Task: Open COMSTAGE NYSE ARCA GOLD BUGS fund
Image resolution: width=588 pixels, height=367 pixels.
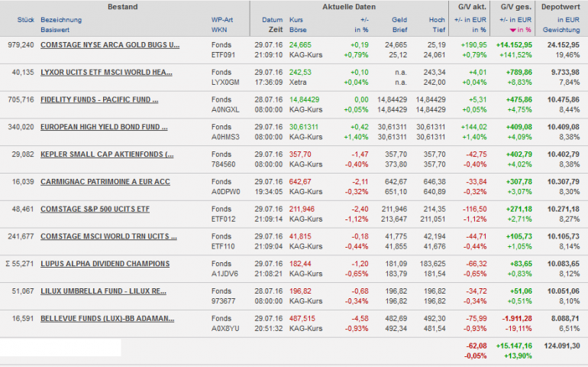Action: [x=110, y=45]
